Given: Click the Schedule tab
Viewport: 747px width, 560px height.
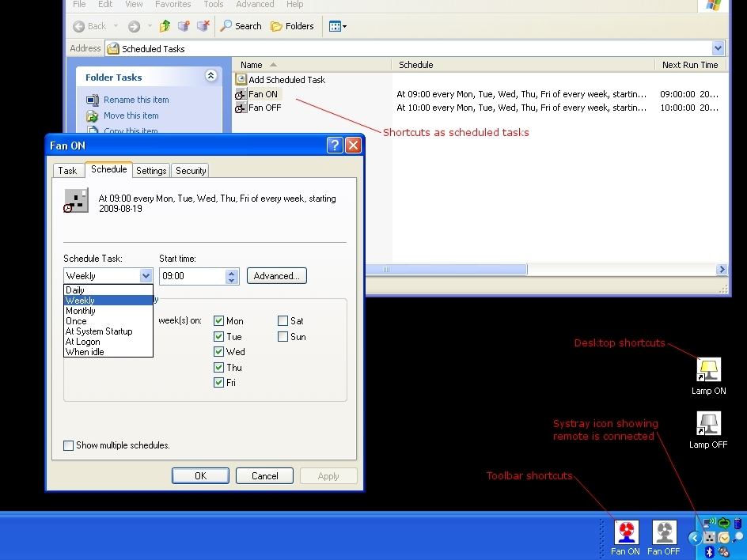Looking at the screenshot, I should [108, 169].
